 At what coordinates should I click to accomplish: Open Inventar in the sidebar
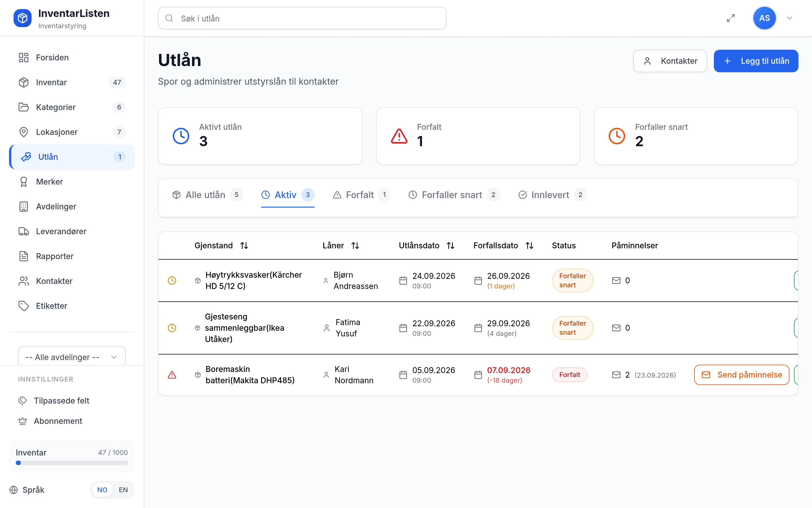[x=72, y=82]
